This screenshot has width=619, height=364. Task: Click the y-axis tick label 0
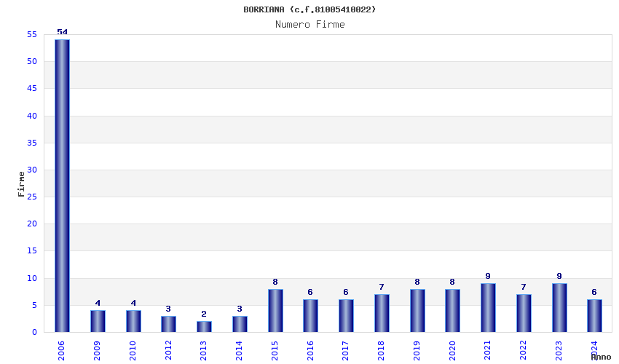point(35,333)
